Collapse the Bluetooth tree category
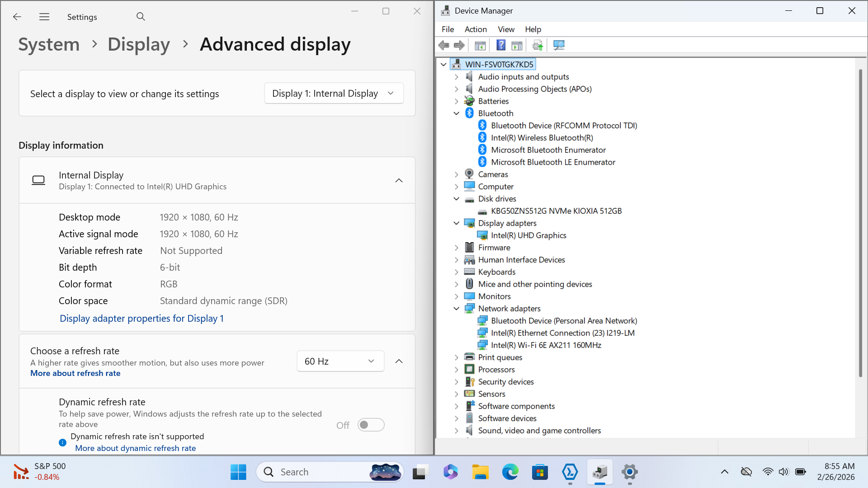Image resolution: width=868 pixels, height=488 pixels. pos(456,113)
